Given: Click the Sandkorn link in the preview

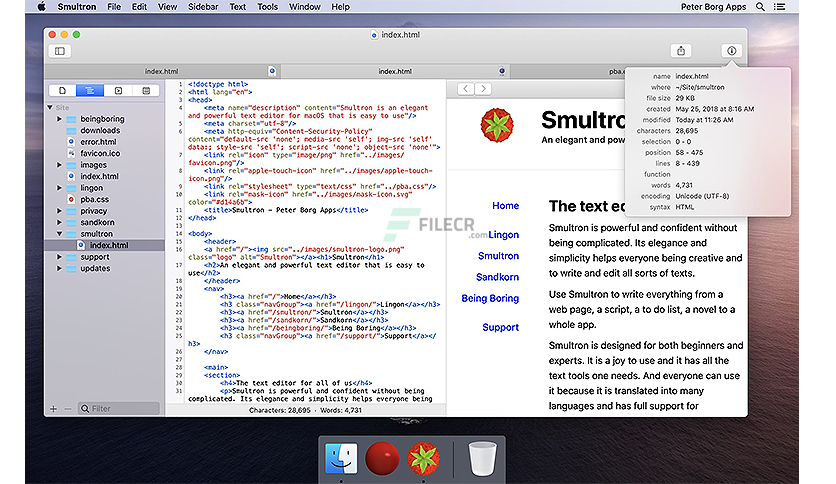Looking at the screenshot, I should click(x=497, y=277).
